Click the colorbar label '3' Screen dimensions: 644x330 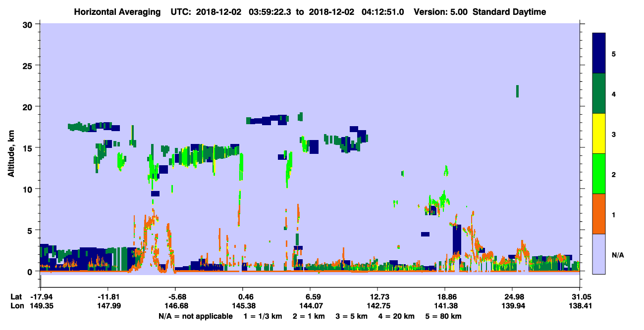pyautogui.click(x=613, y=134)
